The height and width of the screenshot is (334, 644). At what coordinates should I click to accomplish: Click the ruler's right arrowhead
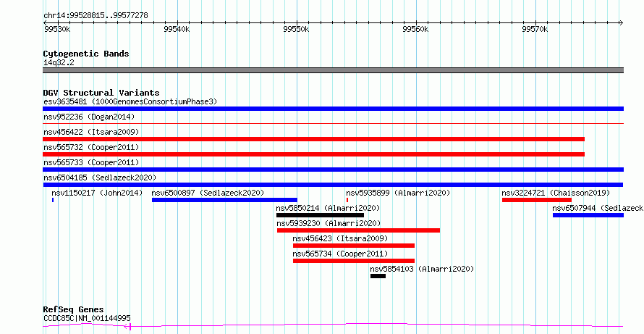621,22
